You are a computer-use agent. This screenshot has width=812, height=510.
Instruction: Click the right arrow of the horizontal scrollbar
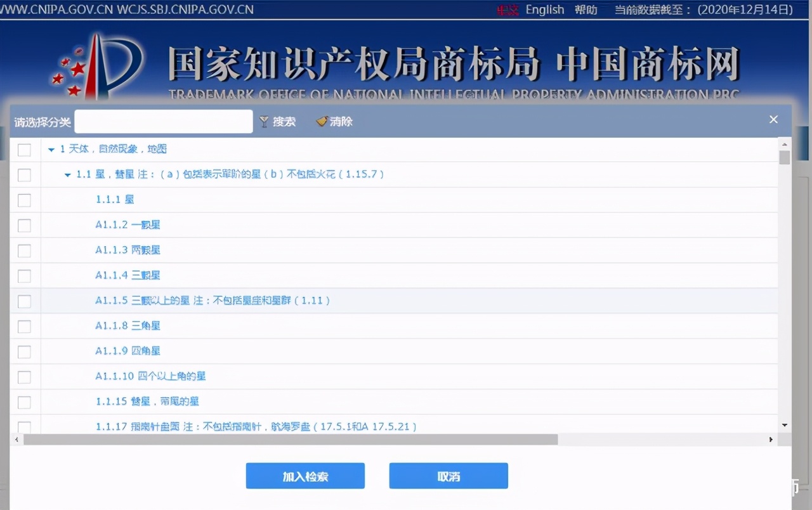coord(771,439)
